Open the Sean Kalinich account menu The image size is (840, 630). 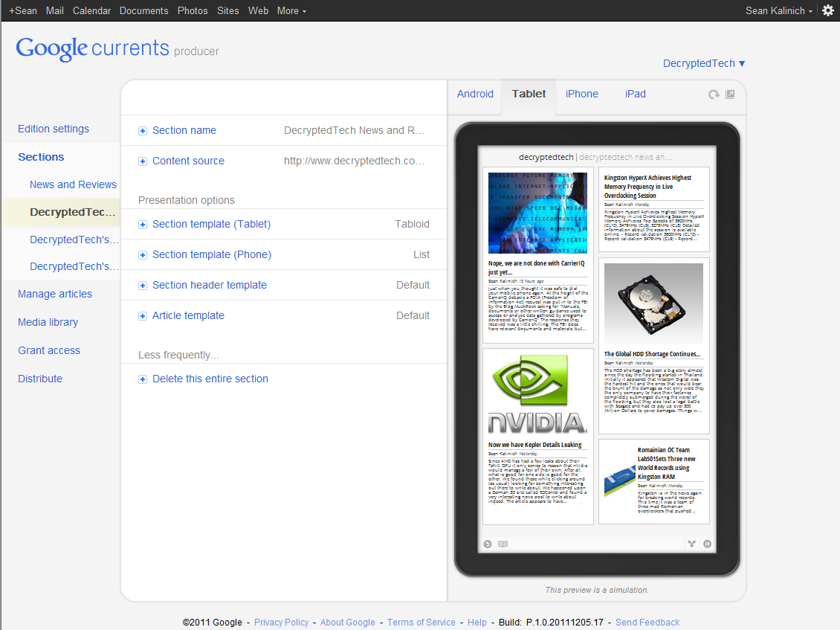tap(779, 10)
